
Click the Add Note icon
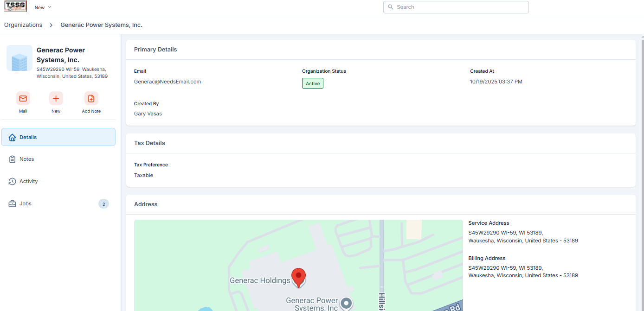pyautogui.click(x=91, y=98)
